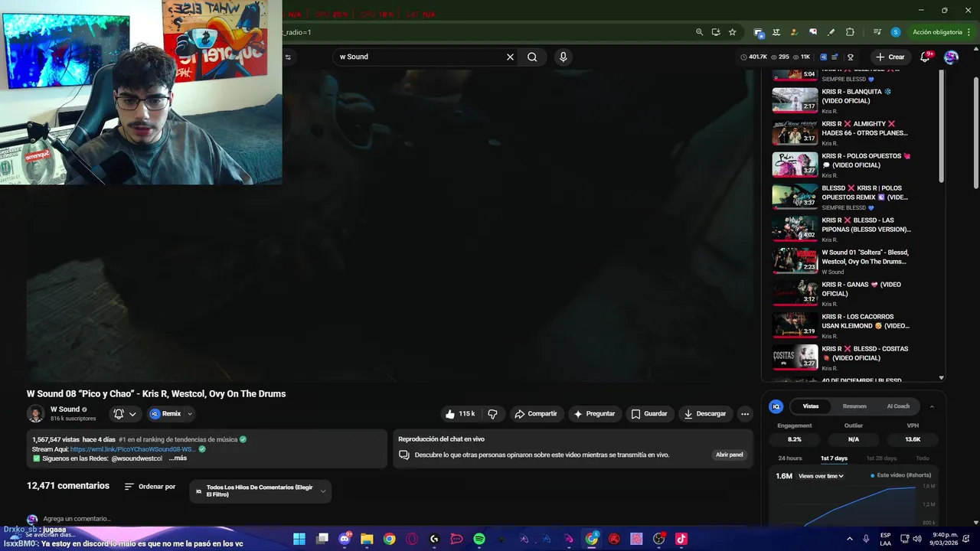This screenshot has height=551, width=980.
Task: Open media controls icon in Chrome toolbar
Action: point(877,32)
